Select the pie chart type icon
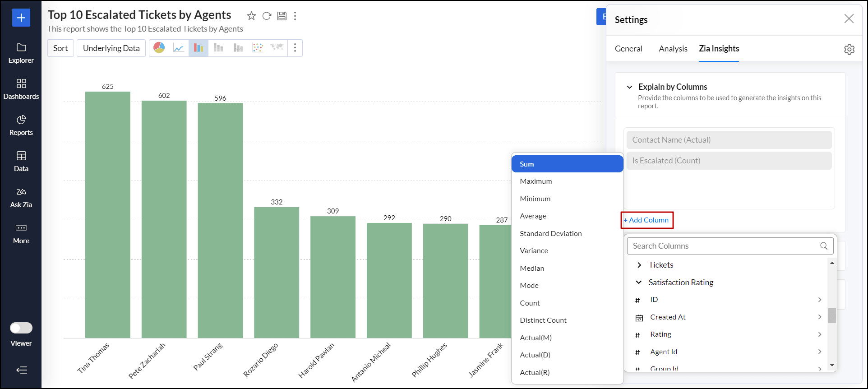The height and width of the screenshot is (389, 868). (x=159, y=48)
